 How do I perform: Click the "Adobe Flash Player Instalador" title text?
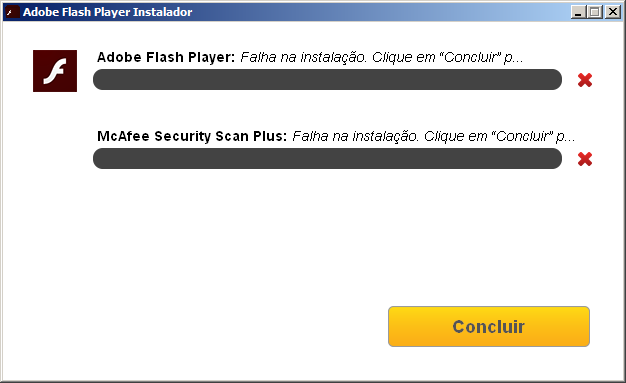[107, 12]
